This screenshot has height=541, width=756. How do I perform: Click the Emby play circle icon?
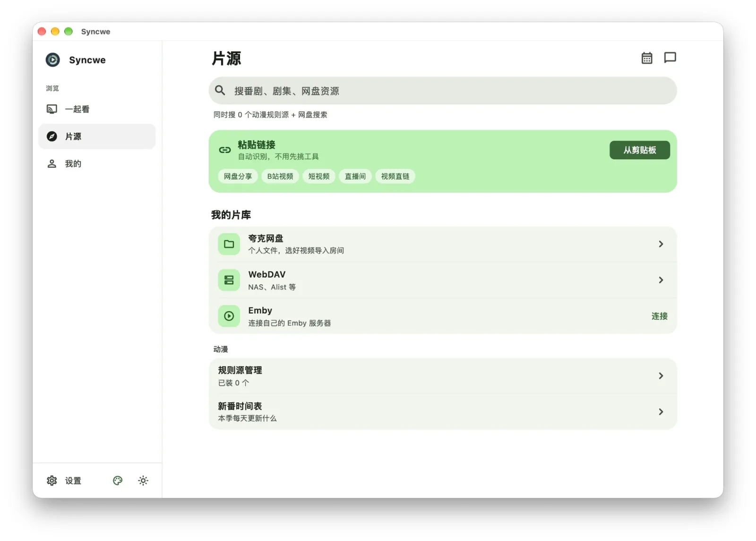point(229,316)
